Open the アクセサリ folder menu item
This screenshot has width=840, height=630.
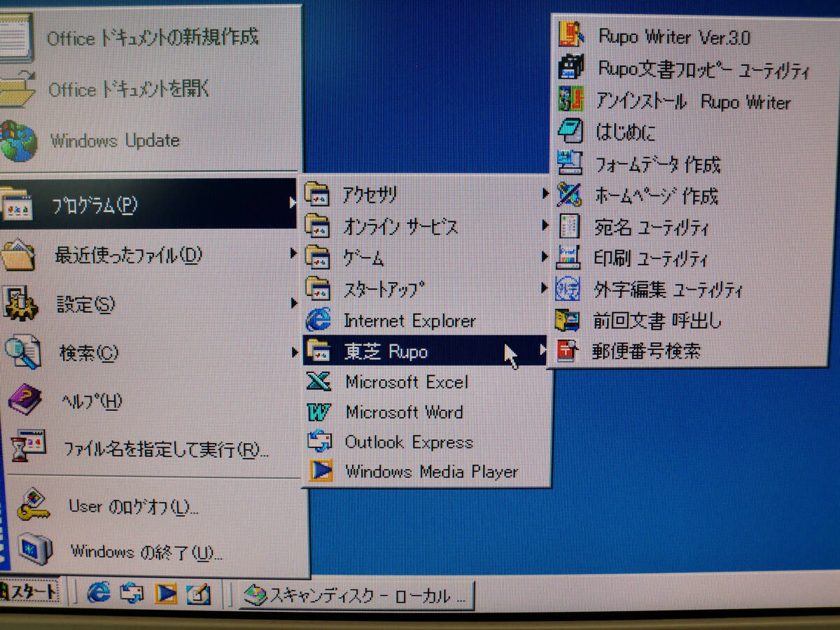coord(426,194)
